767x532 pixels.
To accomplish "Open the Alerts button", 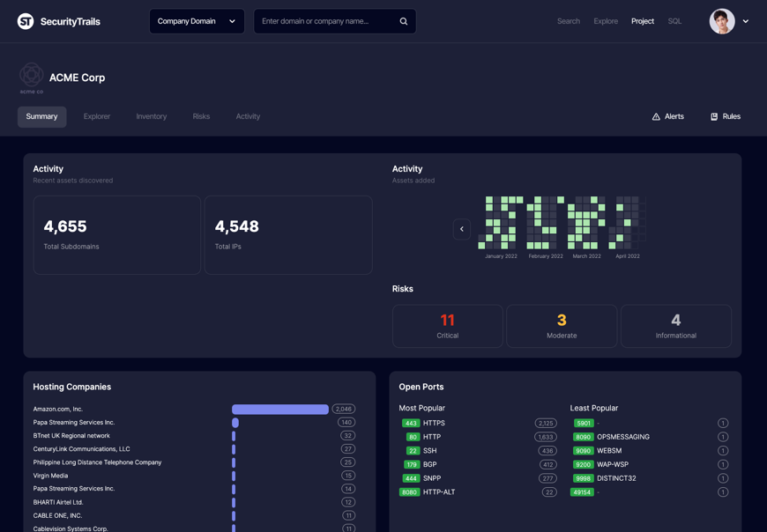I will click(x=667, y=116).
